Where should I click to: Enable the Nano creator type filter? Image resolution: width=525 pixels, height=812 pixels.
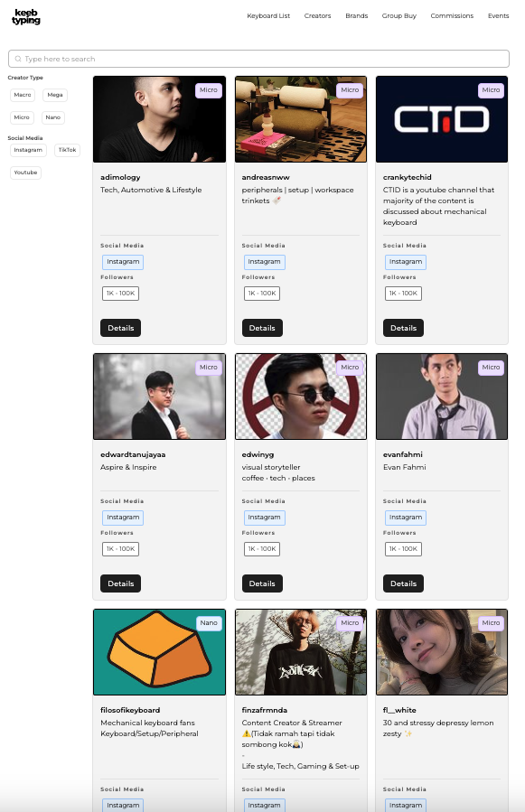[x=53, y=117]
